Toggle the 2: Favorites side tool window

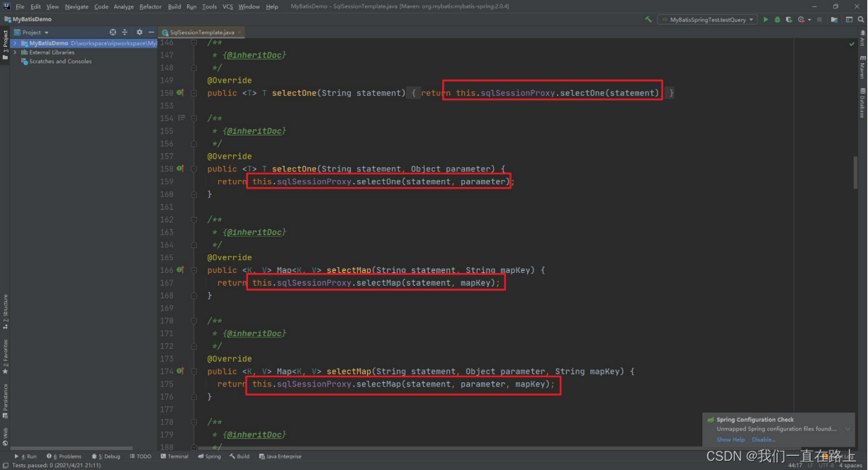(5, 357)
